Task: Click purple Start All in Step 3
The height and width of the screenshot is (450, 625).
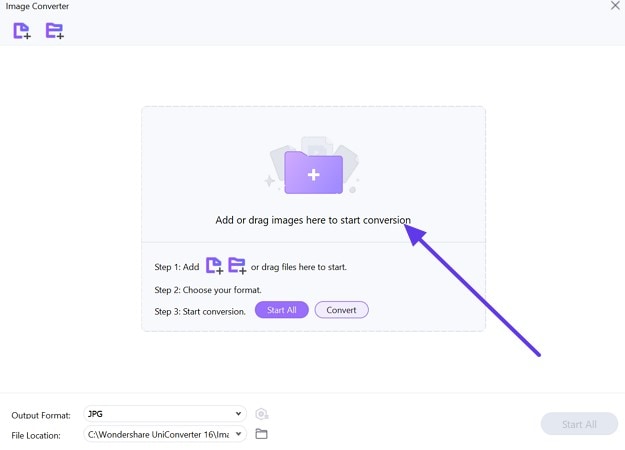Action: [281, 310]
